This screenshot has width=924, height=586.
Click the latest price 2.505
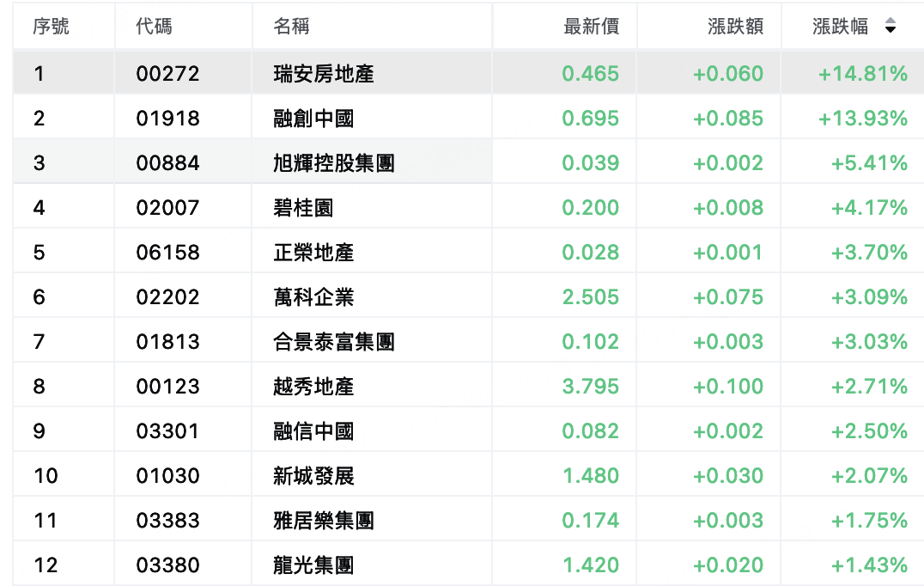(x=591, y=297)
